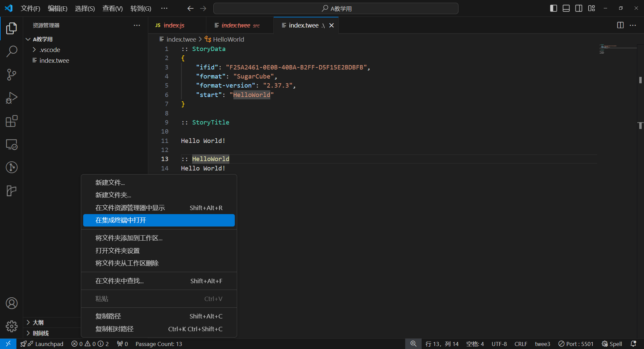Collapse the A教学用 root folder
Viewport: 644px width, 349px height.
pyautogui.click(x=85, y=39)
